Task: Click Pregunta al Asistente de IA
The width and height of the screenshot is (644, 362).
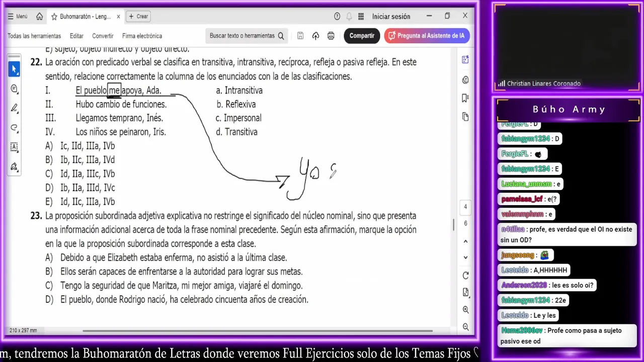Action: [427, 36]
